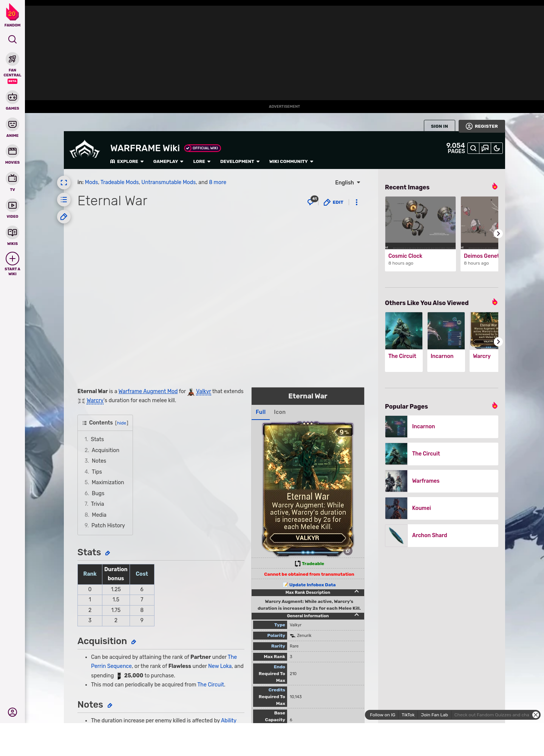Sort table by Rank header
The height and width of the screenshot is (756, 544).
click(x=90, y=574)
